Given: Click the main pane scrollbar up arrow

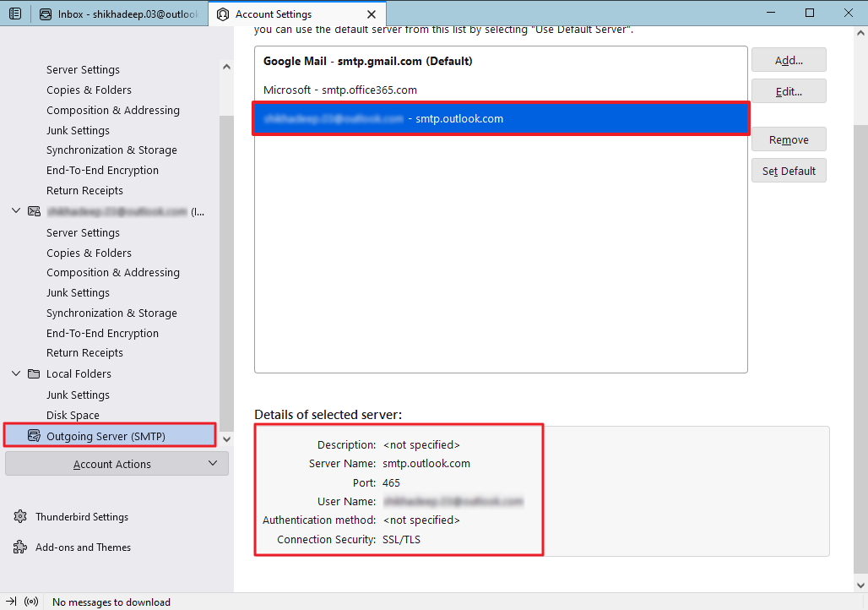Looking at the screenshot, I should [860, 33].
